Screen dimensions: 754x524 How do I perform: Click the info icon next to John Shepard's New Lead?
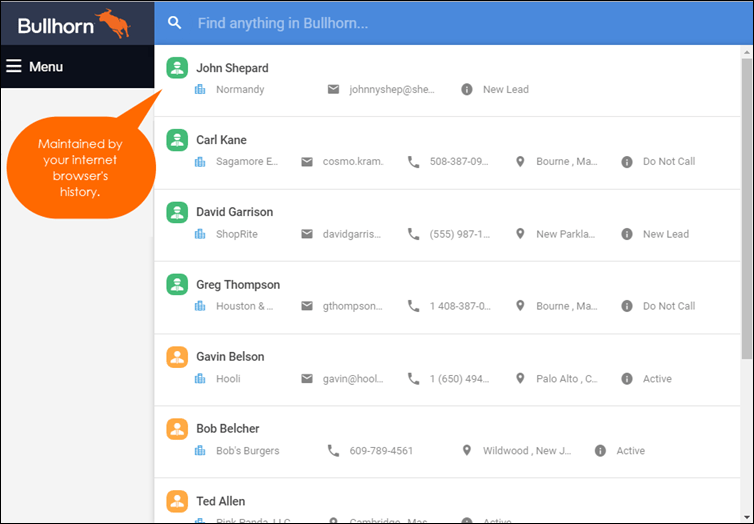coord(466,89)
